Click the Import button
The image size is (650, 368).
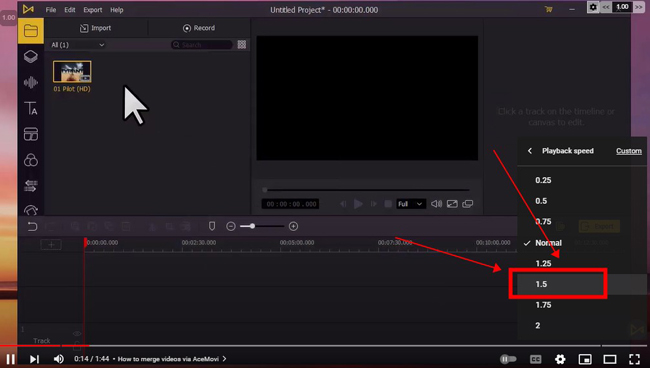tap(95, 28)
